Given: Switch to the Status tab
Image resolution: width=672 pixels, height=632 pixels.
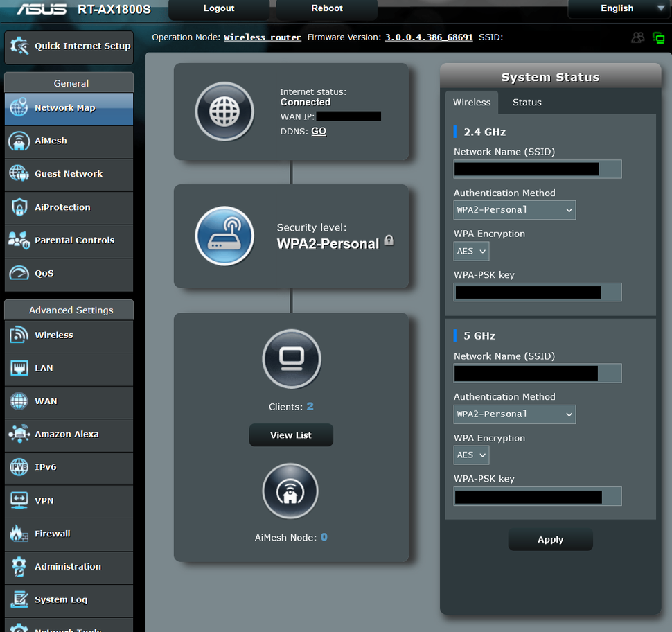Looking at the screenshot, I should [527, 102].
